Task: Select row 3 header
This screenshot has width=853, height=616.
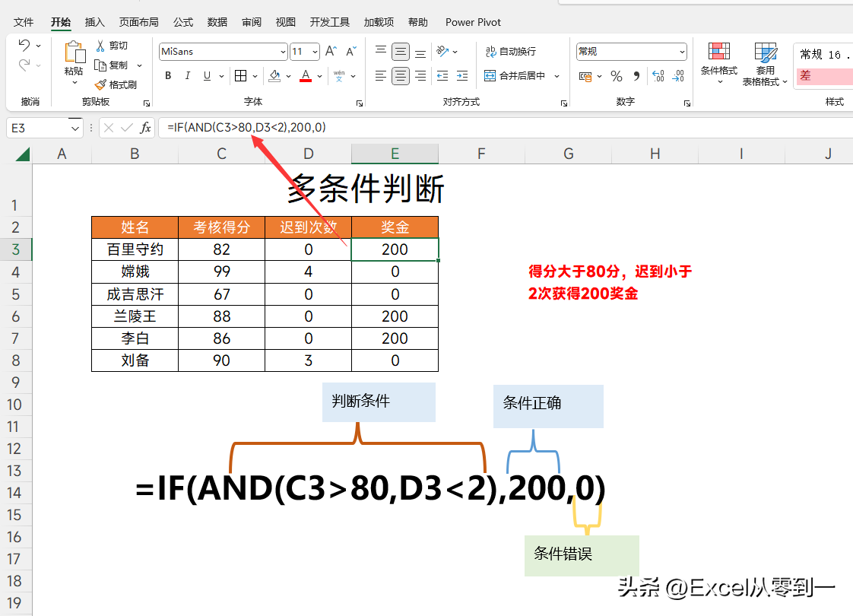Action: click(16, 249)
